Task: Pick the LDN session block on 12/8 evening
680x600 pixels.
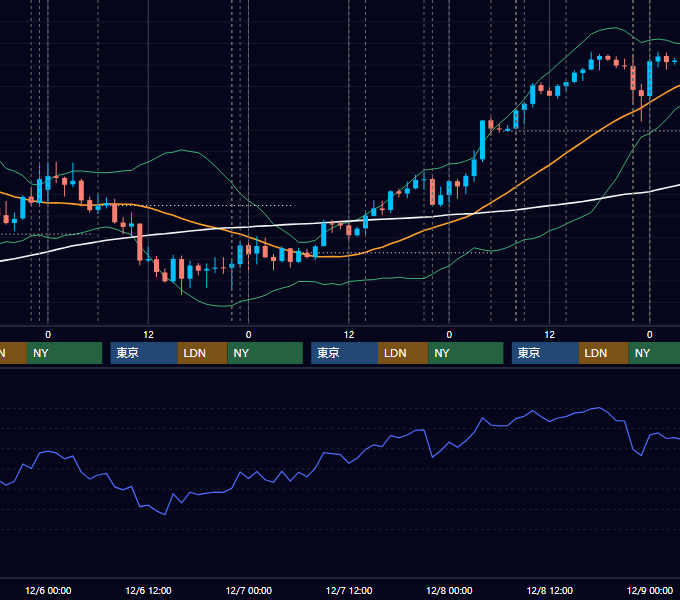Action: 604,353
